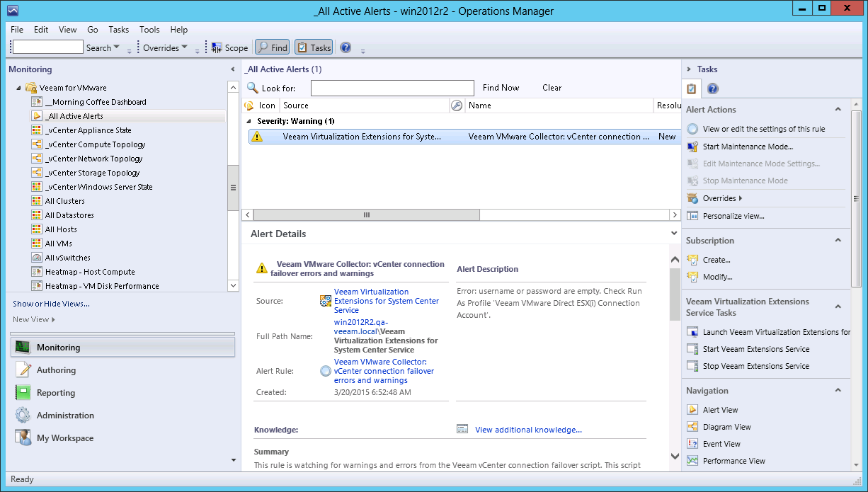The image size is (868, 492).
Task: Click the navigation tree vertical scrollbar thumb
Action: (233, 187)
